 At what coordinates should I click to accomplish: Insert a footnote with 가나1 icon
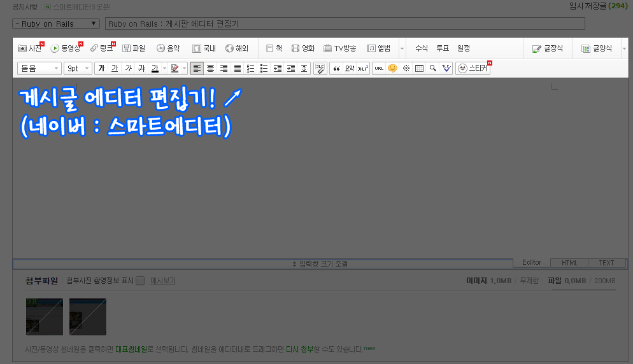(x=363, y=68)
